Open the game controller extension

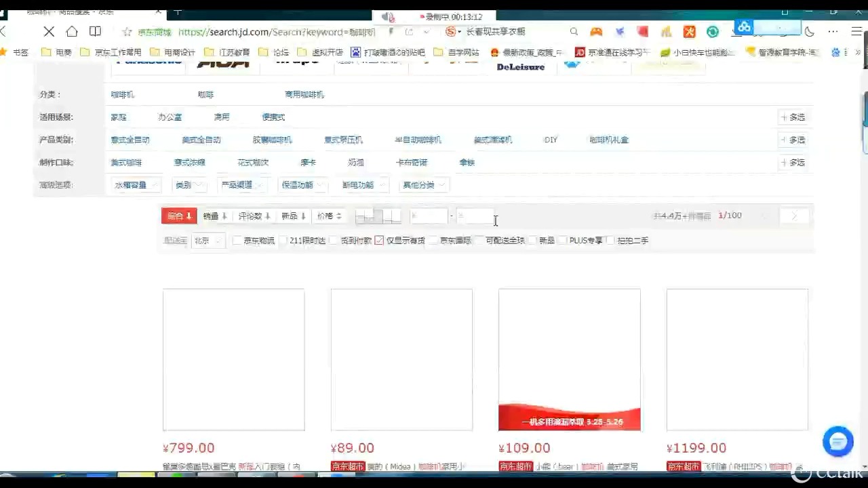click(x=596, y=32)
